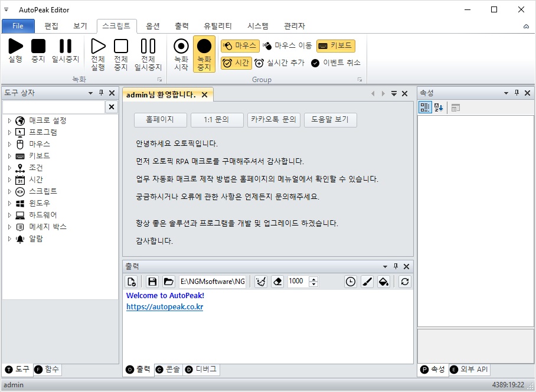Click the clean broom icon in output
This screenshot has height=392, width=536.
[261, 282]
